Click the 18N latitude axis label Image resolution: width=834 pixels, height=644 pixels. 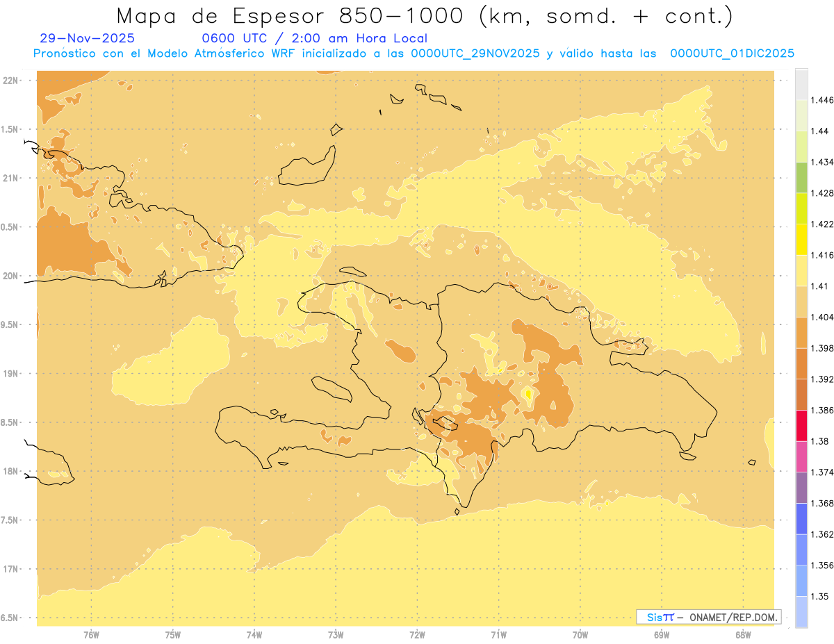coord(12,471)
